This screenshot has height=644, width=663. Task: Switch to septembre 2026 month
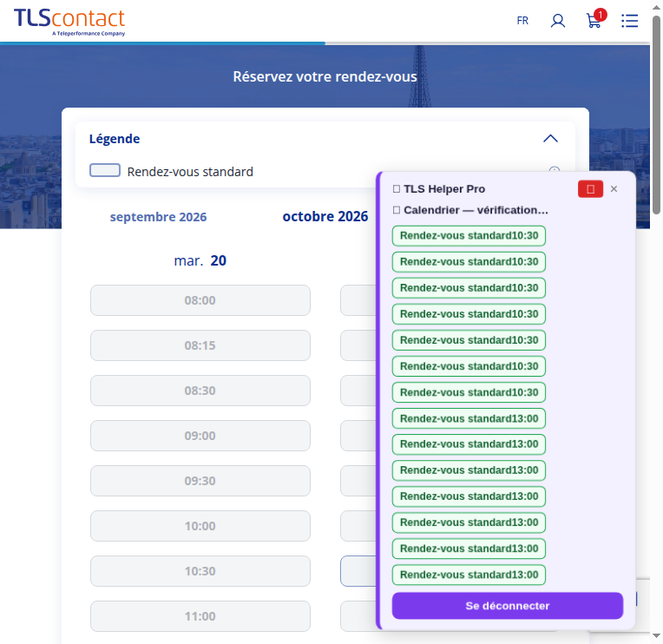pos(158,216)
